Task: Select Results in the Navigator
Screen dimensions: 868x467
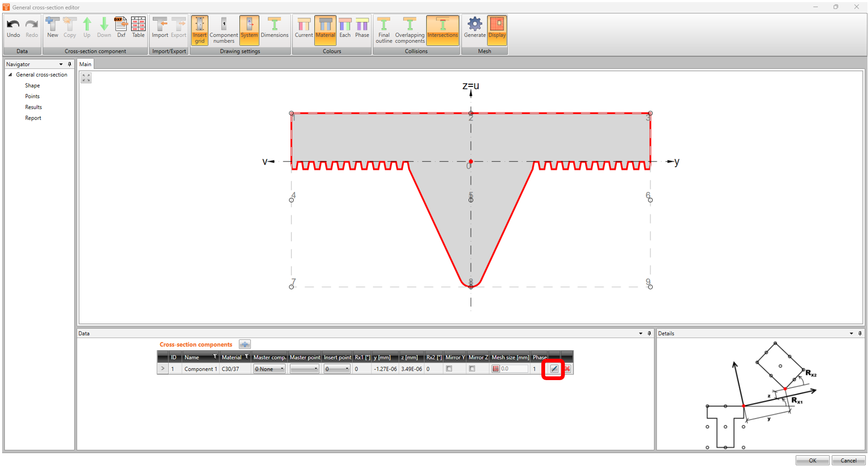Action: (33, 107)
